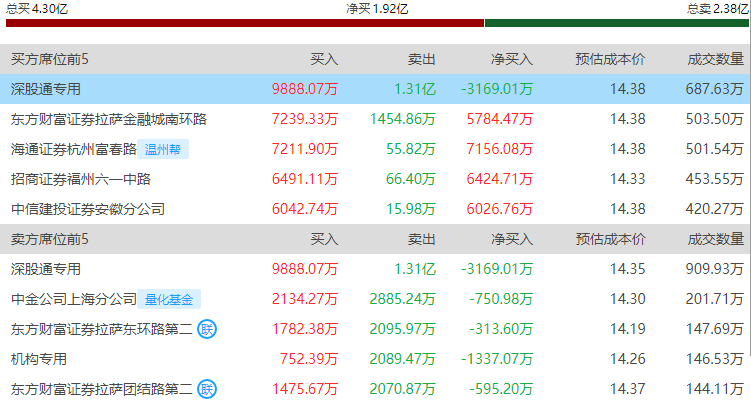Image resolution: width=751 pixels, height=401 pixels.
Task: Click estimated cost 14.26
Action: [x=627, y=359]
